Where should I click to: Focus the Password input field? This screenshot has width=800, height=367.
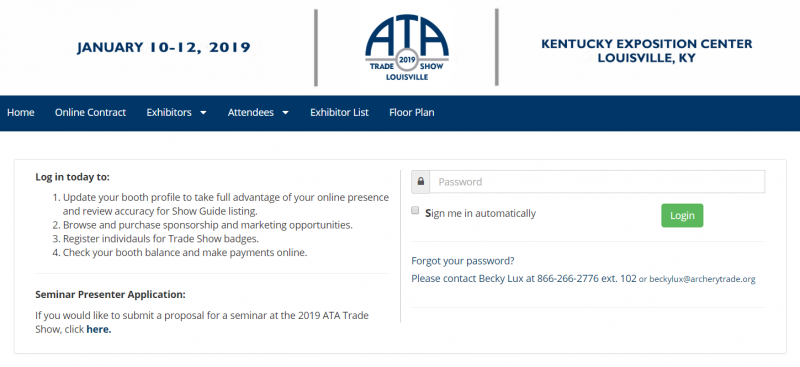pos(597,182)
